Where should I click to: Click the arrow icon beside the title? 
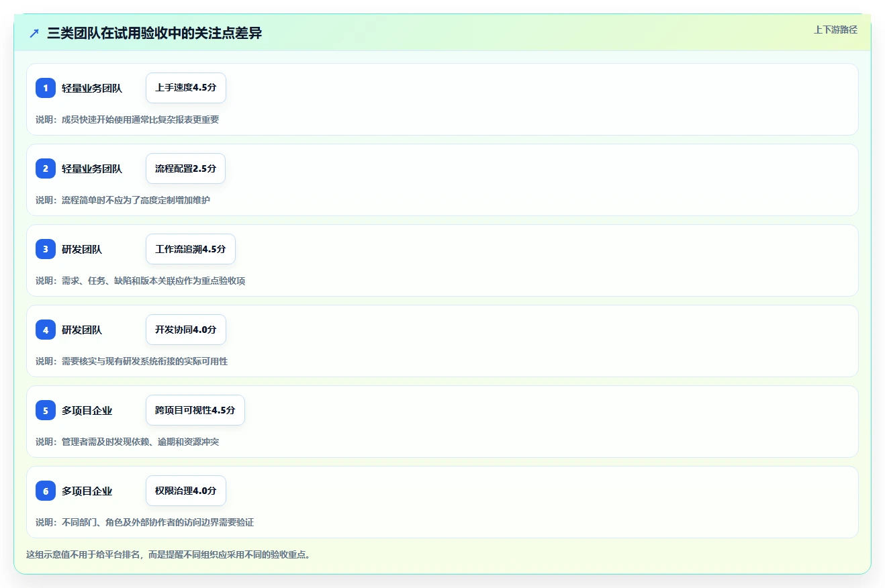pyautogui.click(x=34, y=34)
